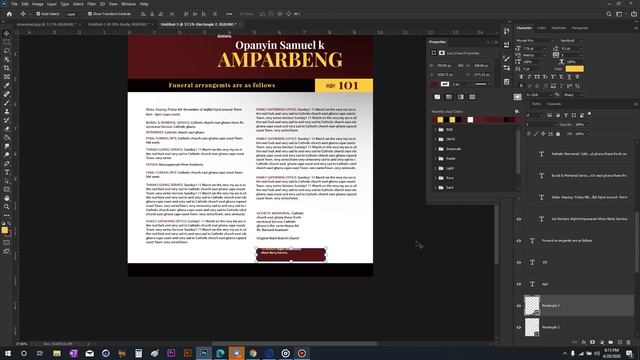Viewport: 640px width, 360px height.
Task: Select the Gradient tool
Action: coord(7,137)
